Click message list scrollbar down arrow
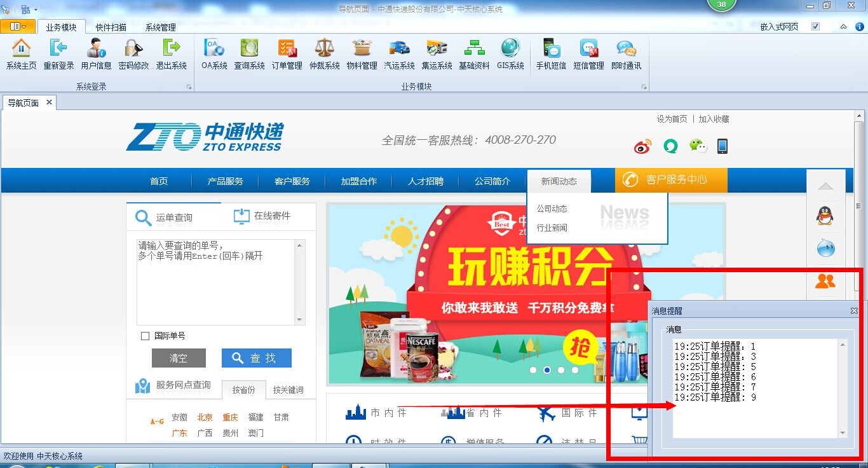Viewport: 868px width, 468px height. [843, 433]
